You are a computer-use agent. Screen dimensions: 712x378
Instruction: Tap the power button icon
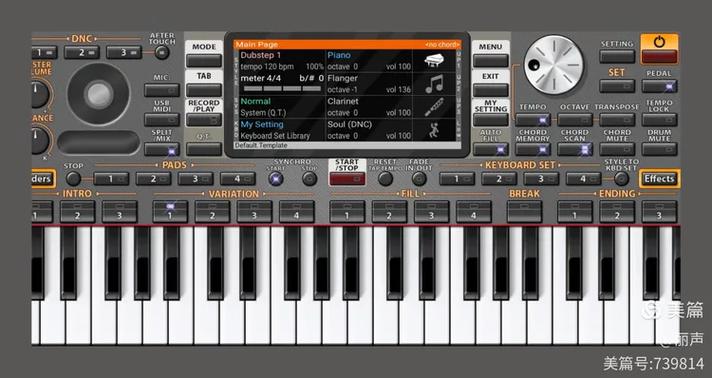659,42
